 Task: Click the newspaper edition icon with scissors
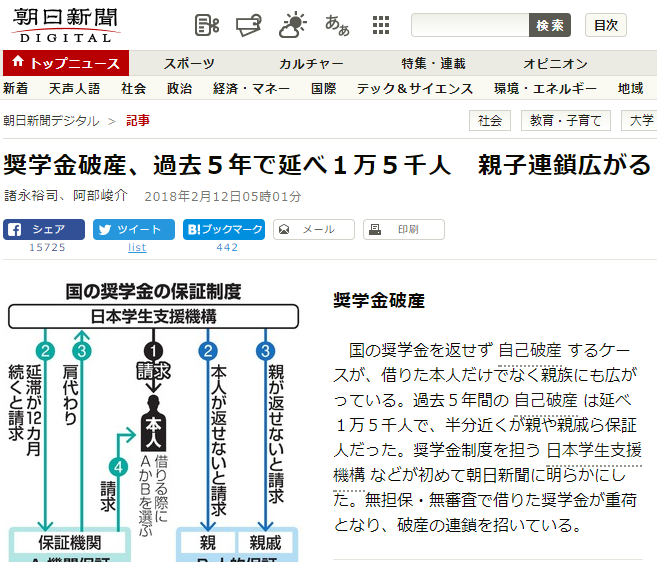[207, 25]
